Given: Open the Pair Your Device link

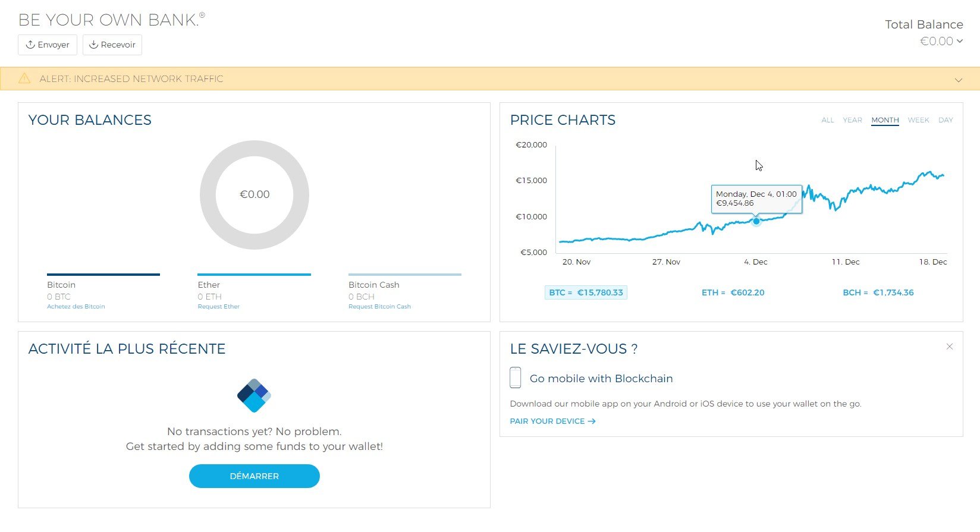Looking at the screenshot, I should click(x=552, y=421).
